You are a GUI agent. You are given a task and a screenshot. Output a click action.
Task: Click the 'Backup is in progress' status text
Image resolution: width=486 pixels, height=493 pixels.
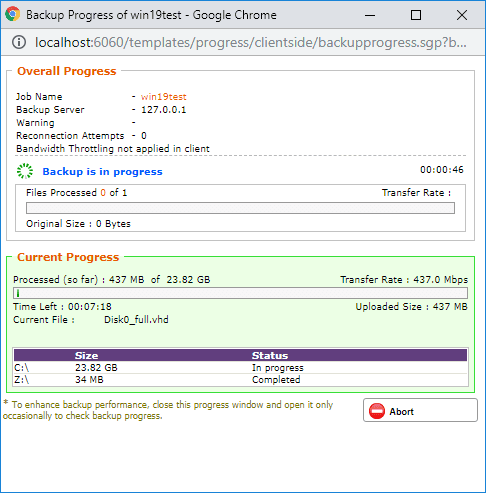coord(102,172)
